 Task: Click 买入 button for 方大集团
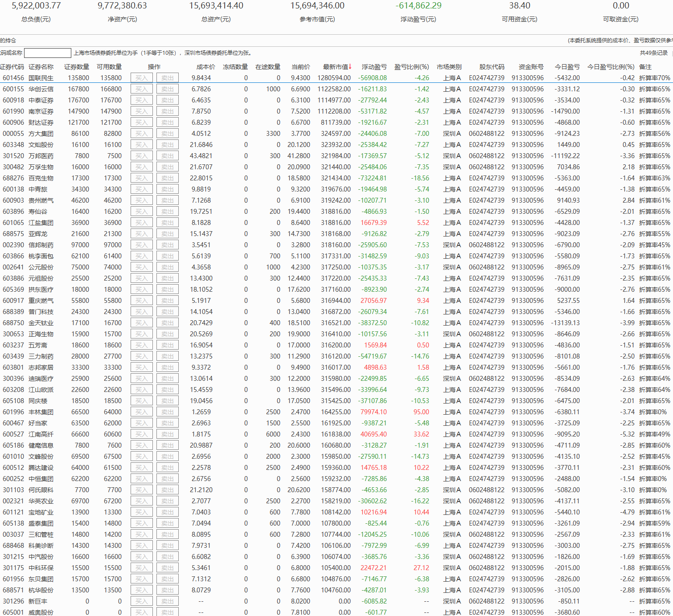point(142,134)
